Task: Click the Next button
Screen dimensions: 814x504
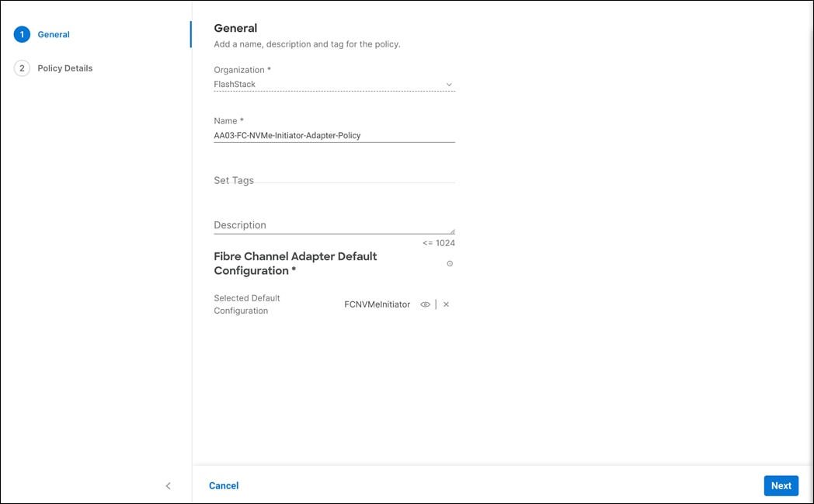Action: (781, 485)
